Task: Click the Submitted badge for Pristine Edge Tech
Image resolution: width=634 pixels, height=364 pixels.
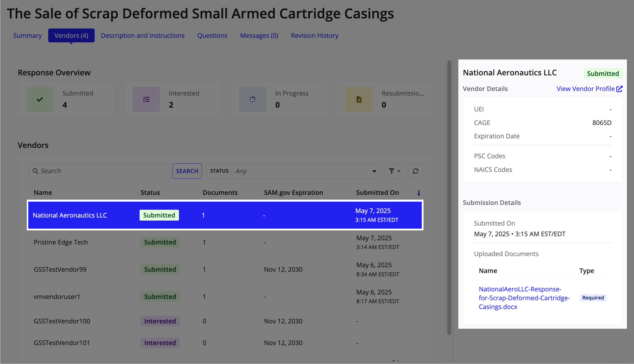Action: tap(160, 242)
